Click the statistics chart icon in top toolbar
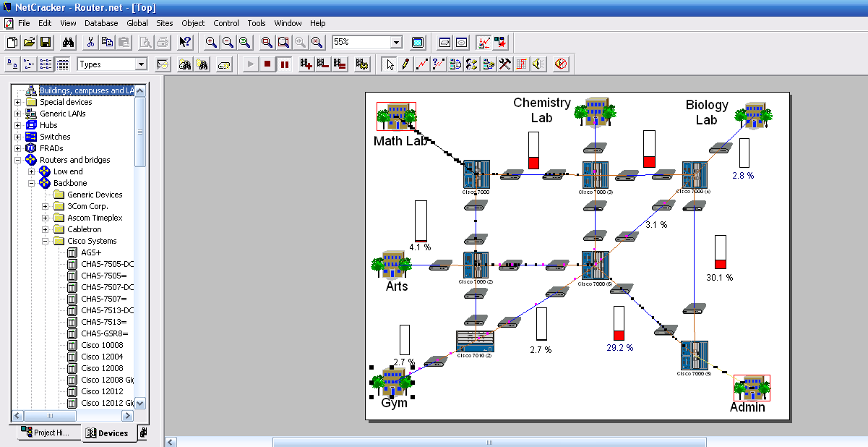 [485, 43]
